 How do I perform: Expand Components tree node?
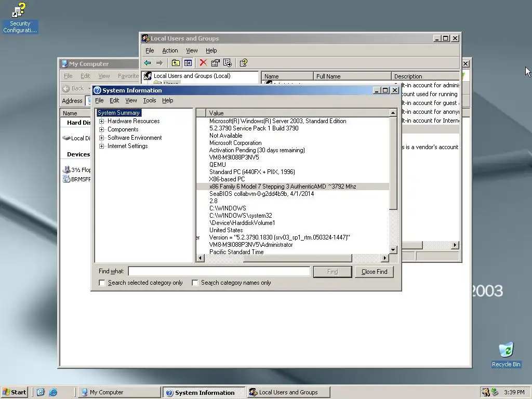[x=101, y=129]
